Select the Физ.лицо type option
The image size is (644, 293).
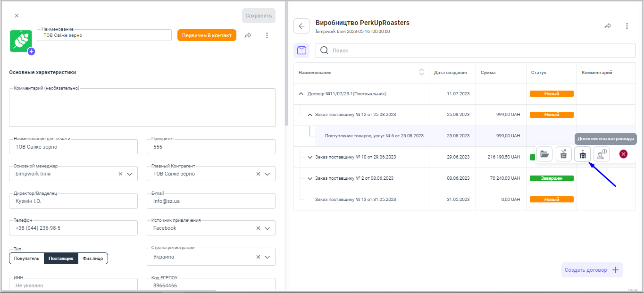[x=93, y=259]
